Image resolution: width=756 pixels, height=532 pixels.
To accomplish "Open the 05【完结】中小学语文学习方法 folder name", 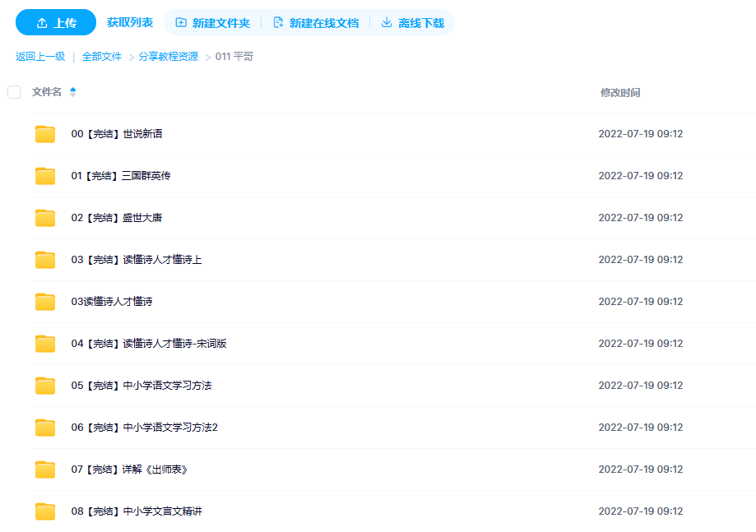I will click(140, 385).
